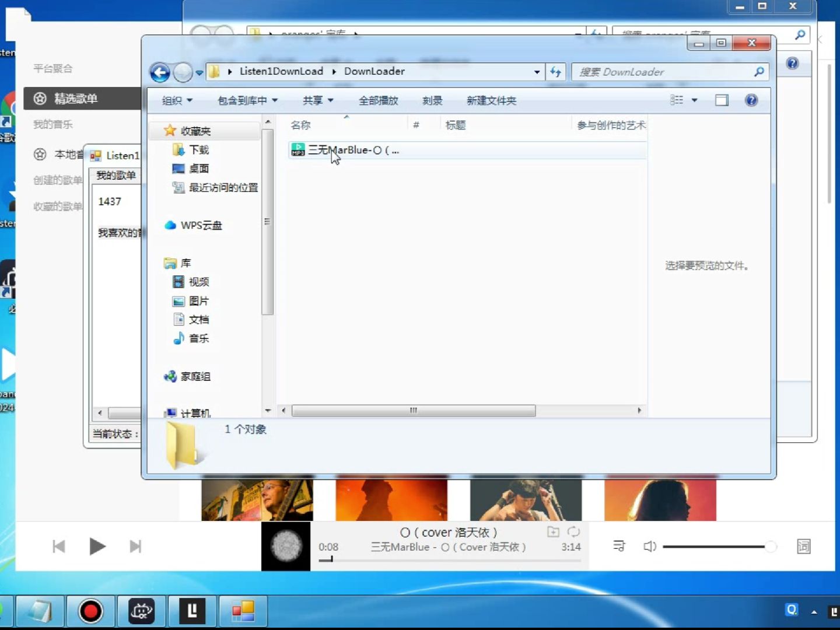The image size is (840, 630).
Task: Open the view options dropdown arrow
Action: (694, 100)
